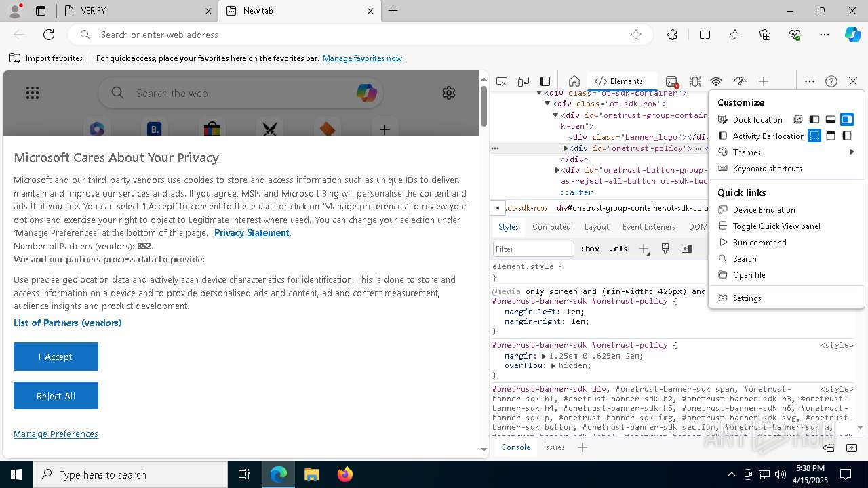Viewport: 868px width, 488px height.
Task: Open the Console tool icon with error badge
Action: coord(671,81)
